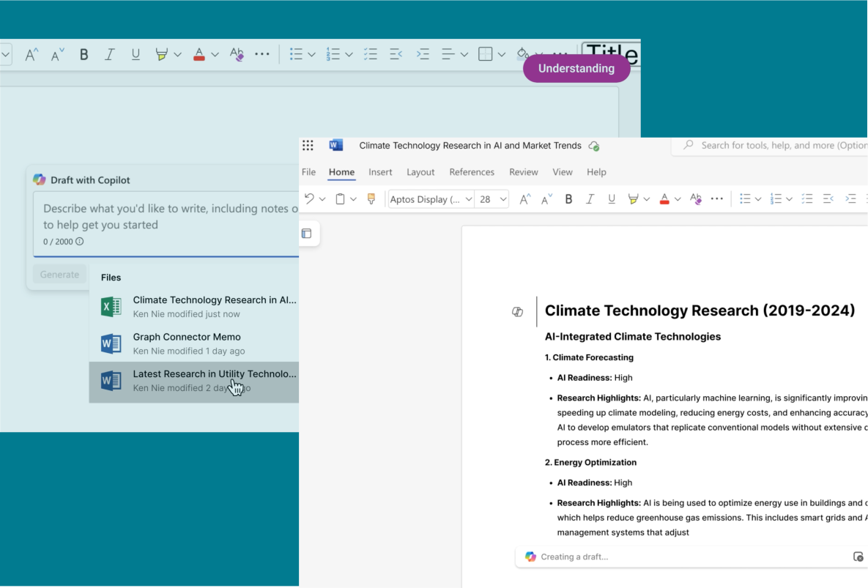Viewport: 868px width, 588px height.
Task: Expand the paste options dropdown arrow
Action: [353, 199]
